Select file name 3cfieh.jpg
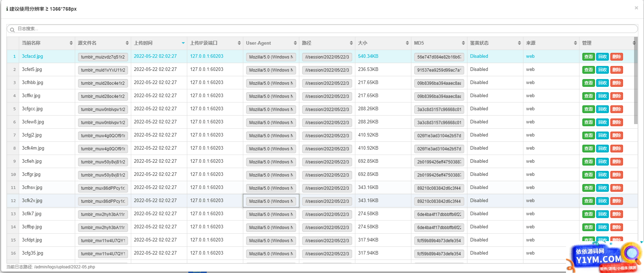 point(32,161)
